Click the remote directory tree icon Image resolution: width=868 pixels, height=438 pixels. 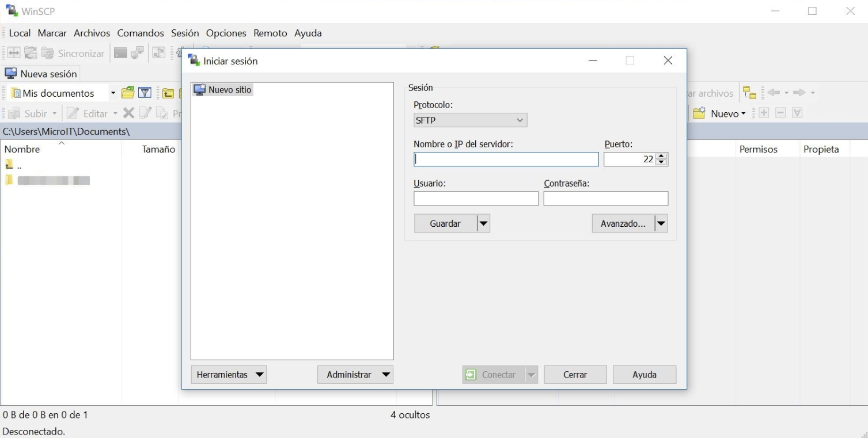pos(749,93)
